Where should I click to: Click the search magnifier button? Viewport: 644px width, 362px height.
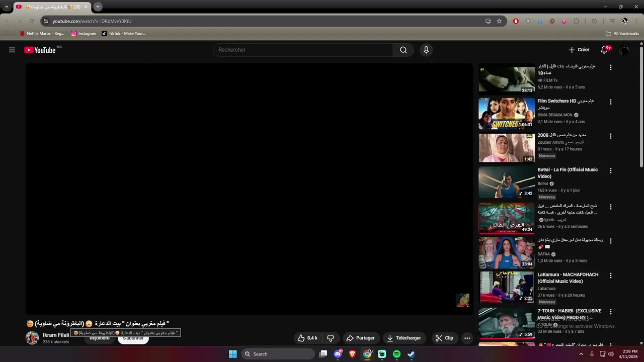point(404,50)
